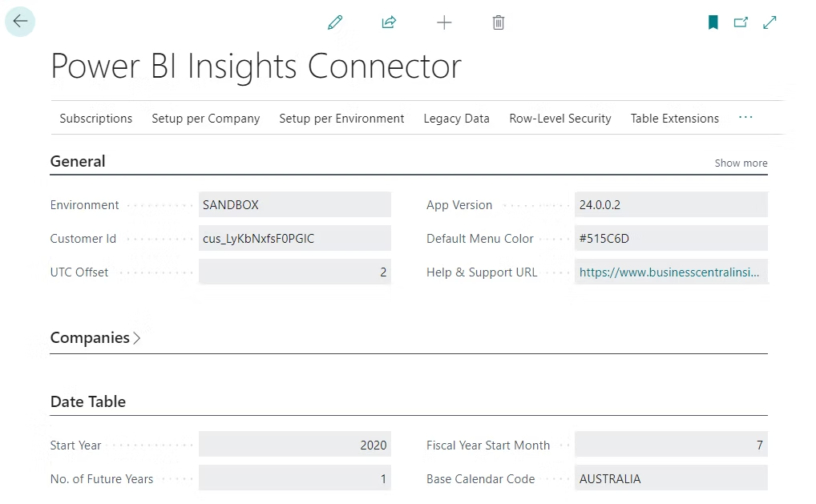Open Row-Level Security
The image size is (816, 504).
pos(560,119)
